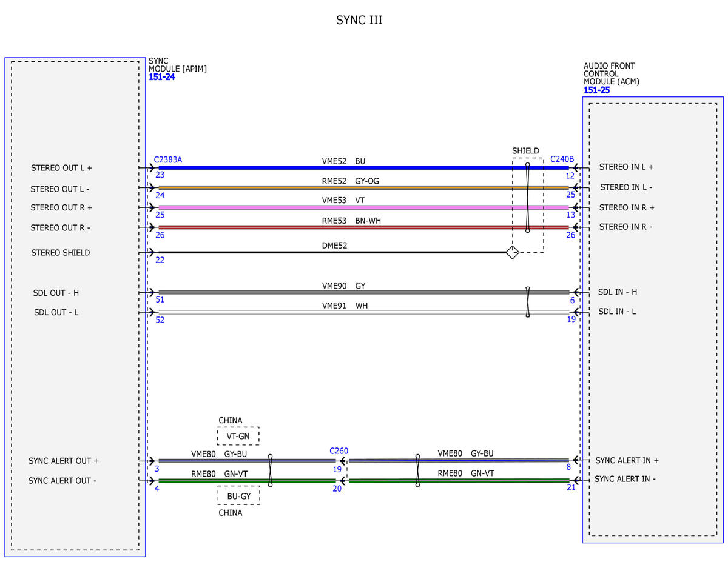This screenshot has width=728, height=562.
Task: Select SDL IN - H label
Action: [618, 292]
